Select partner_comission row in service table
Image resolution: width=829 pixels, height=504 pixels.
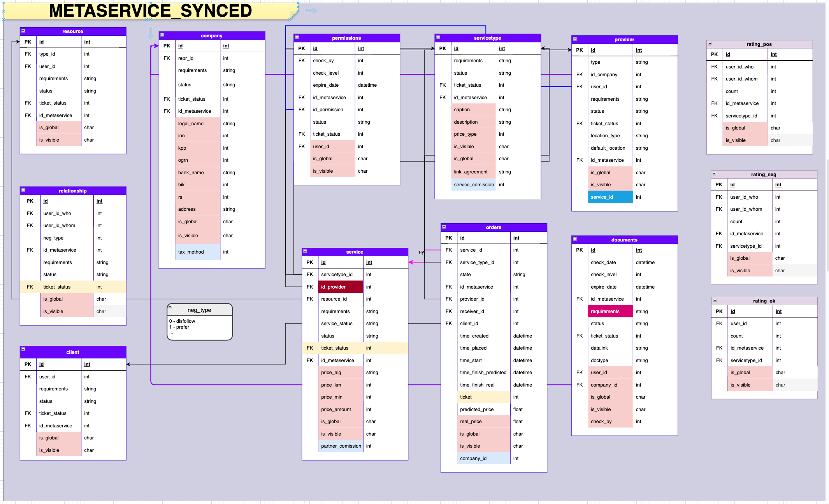tap(341, 446)
